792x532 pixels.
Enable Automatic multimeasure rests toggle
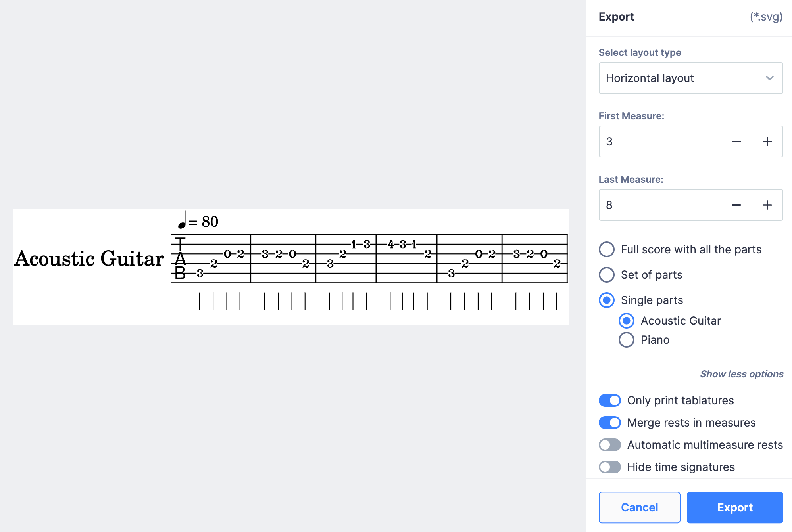click(x=610, y=445)
